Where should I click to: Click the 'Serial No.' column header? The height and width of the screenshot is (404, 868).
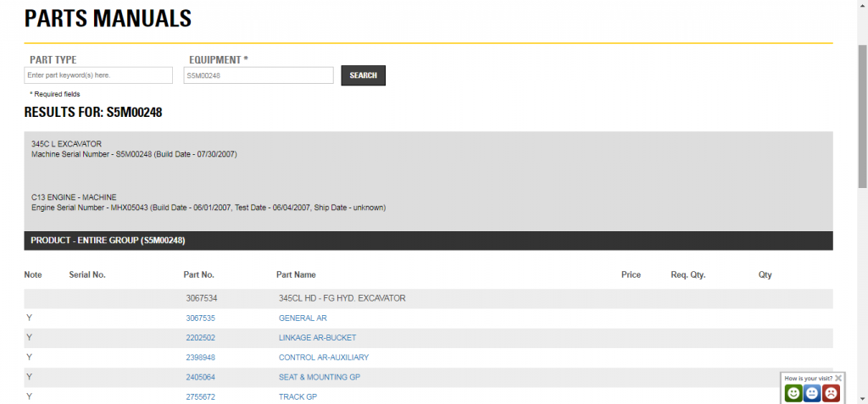click(x=87, y=274)
